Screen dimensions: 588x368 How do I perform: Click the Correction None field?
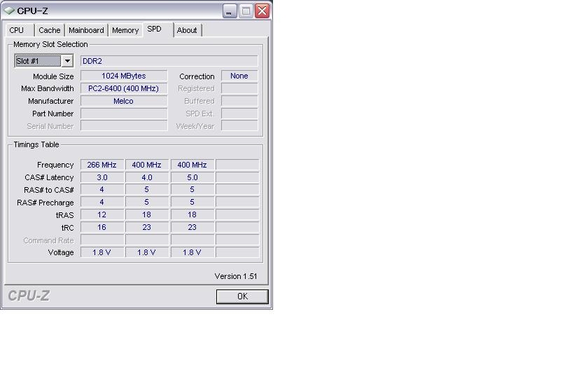click(x=239, y=76)
